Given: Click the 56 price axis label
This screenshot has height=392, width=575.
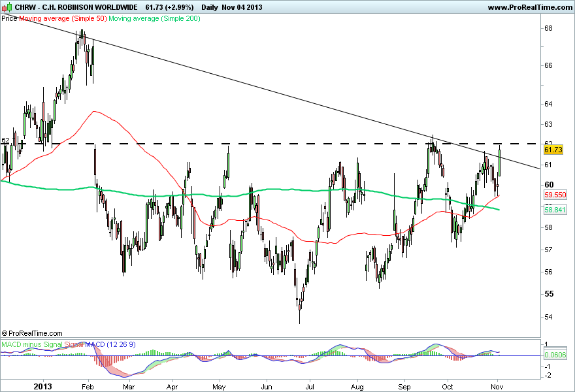Looking at the screenshot, I should point(548,272).
